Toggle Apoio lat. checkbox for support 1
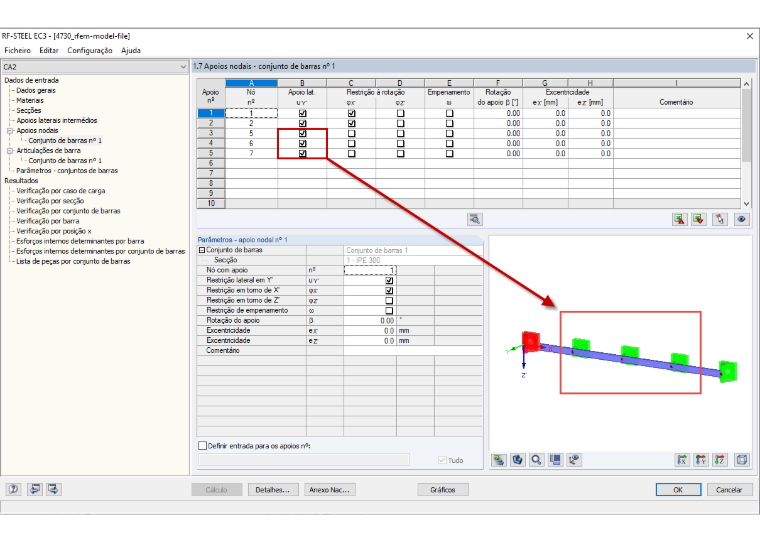Screen dimensions: 760x542 tap(302, 113)
